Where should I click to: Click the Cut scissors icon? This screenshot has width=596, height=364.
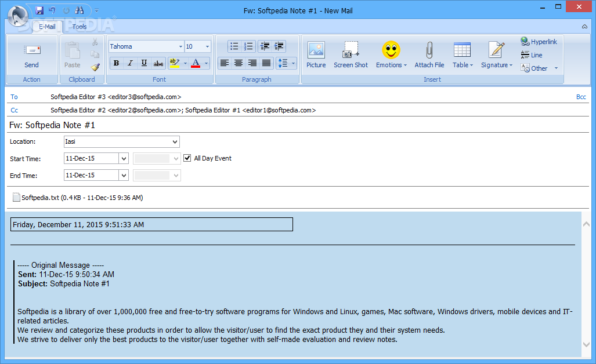[95, 42]
